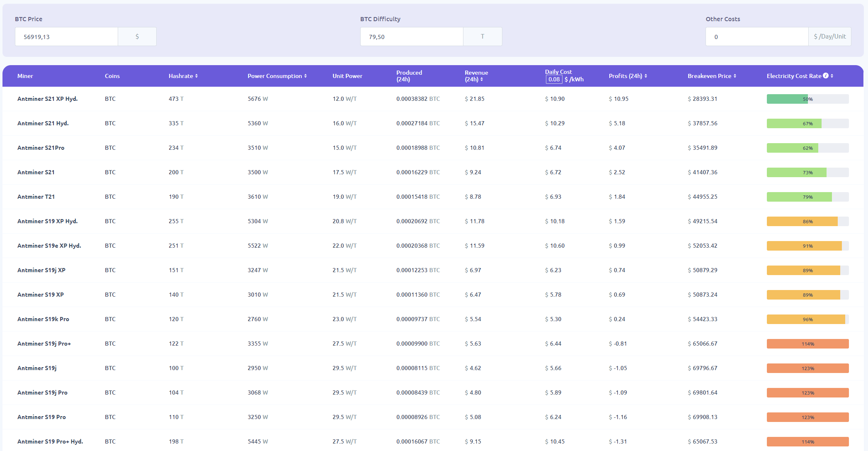The width and height of the screenshot is (868, 451).
Task: Click hashrate value 335 T
Action: [x=176, y=123]
